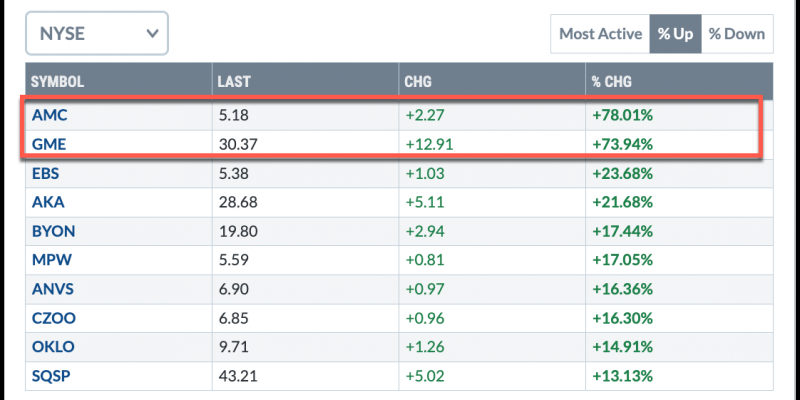Click AMC's +78.01% change value
This screenshot has height=400, width=800.
pyautogui.click(x=622, y=116)
